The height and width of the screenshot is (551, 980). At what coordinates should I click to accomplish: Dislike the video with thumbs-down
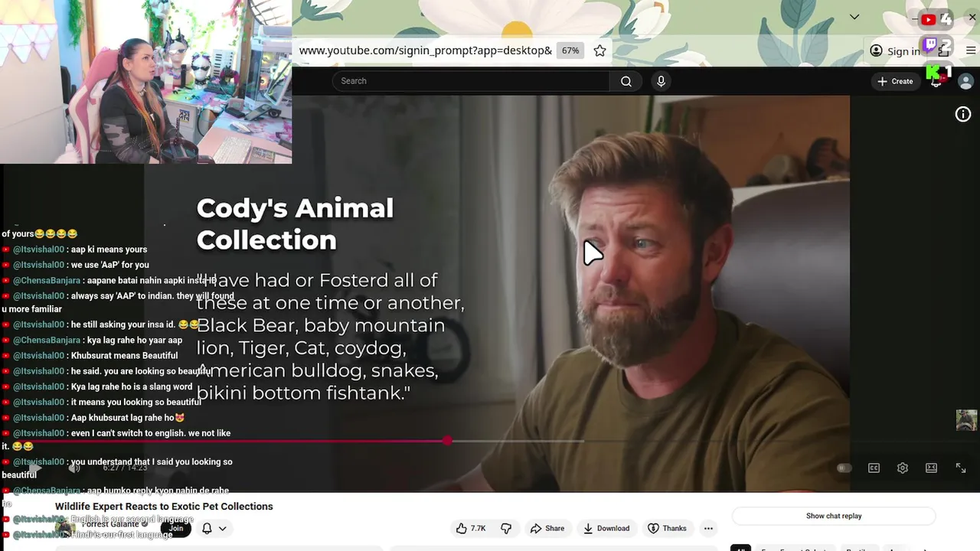pyautogui.click(x=506, y=528)
